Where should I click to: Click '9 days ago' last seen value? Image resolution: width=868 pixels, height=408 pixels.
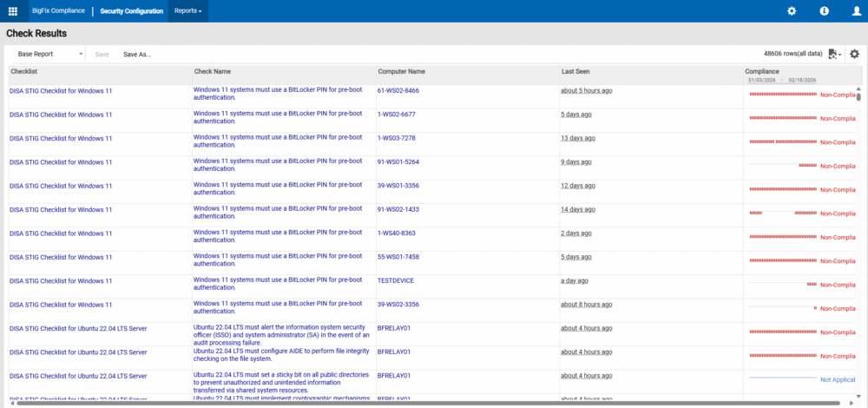[x=576, y=162]
